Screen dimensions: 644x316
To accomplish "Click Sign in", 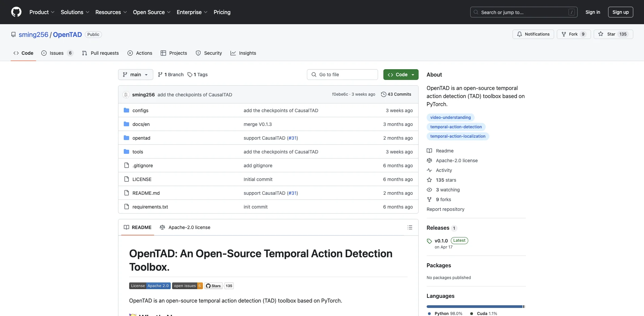I will pos(593,12).
